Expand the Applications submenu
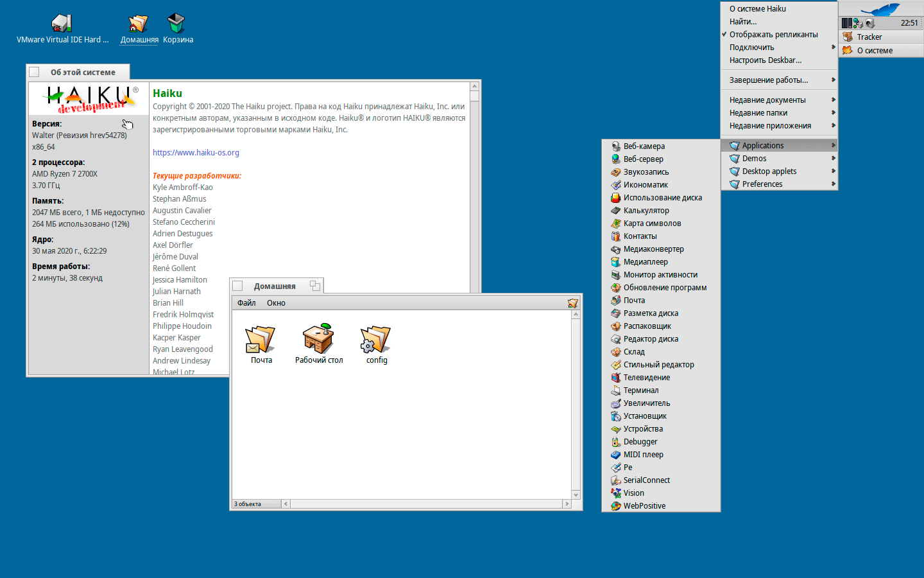This screenshot has height=578, width=924. [x=779, y=146]
